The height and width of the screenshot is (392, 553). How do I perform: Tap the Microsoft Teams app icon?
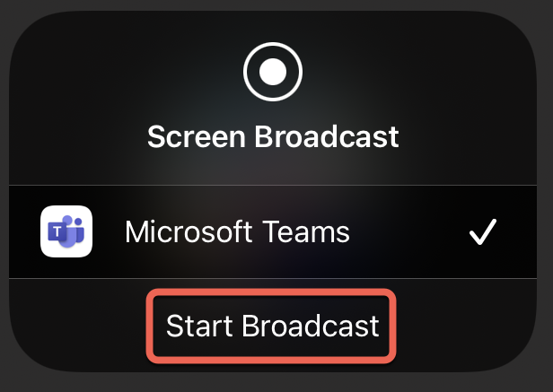66,231
